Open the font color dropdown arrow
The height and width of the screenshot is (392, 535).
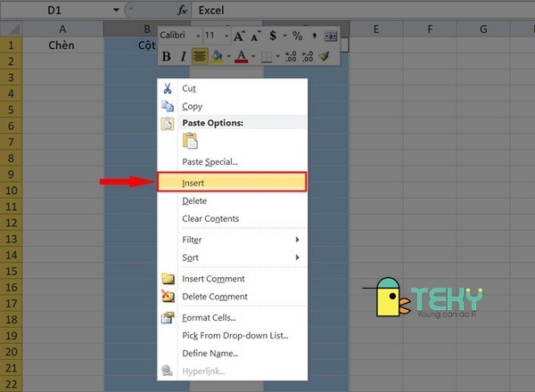253,56
